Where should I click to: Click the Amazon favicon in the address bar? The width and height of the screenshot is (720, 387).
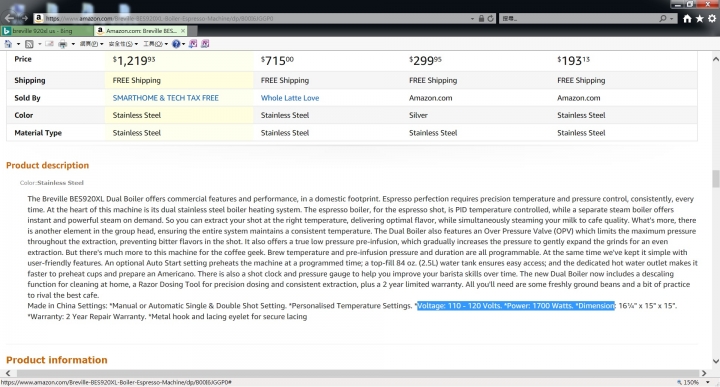click(x=39, y=18)
